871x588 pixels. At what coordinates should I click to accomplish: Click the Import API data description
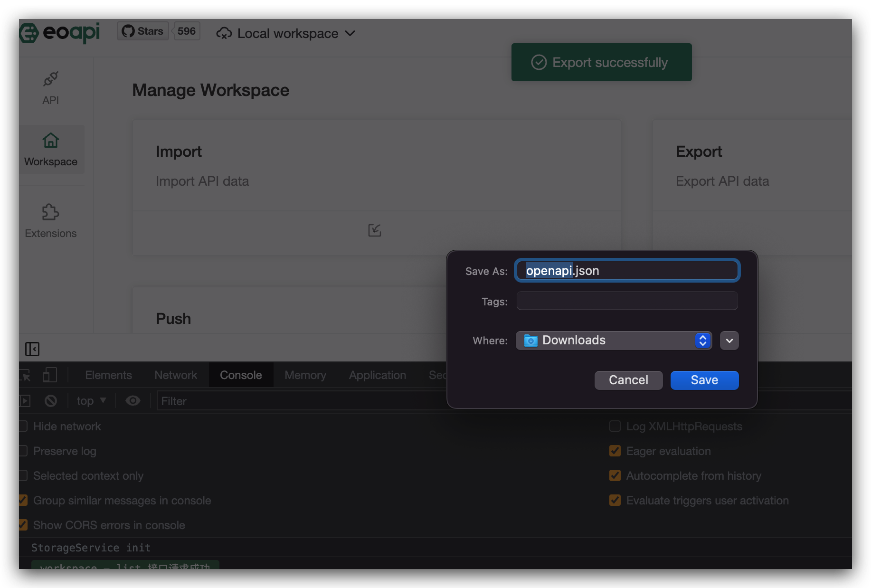pyautogui.click(x=202, y=181)
